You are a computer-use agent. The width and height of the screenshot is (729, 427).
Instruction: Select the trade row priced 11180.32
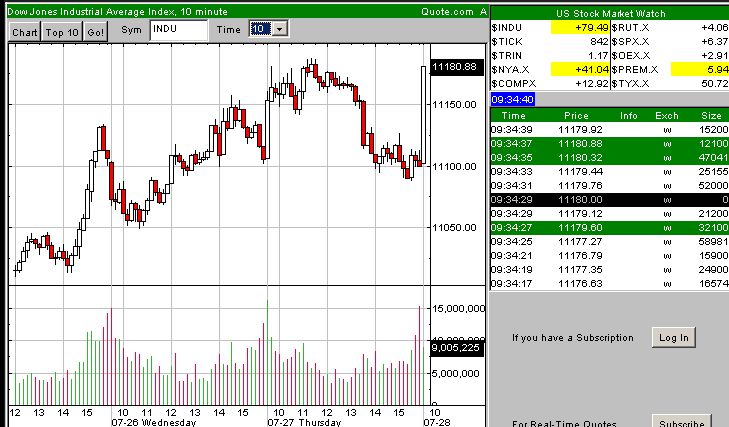(x=610, y=158)
